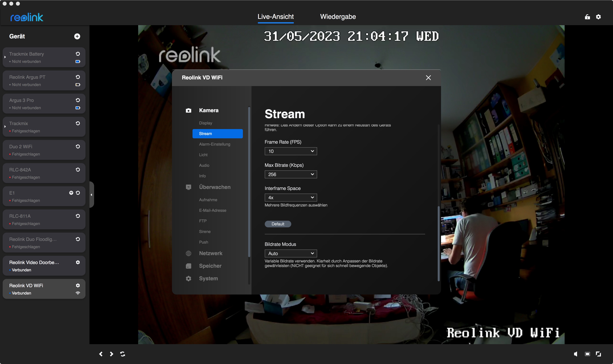Click the refresh icon in bottom toolbar
The width and height of the screenshot is (613, 364).
tap(123, 354)
